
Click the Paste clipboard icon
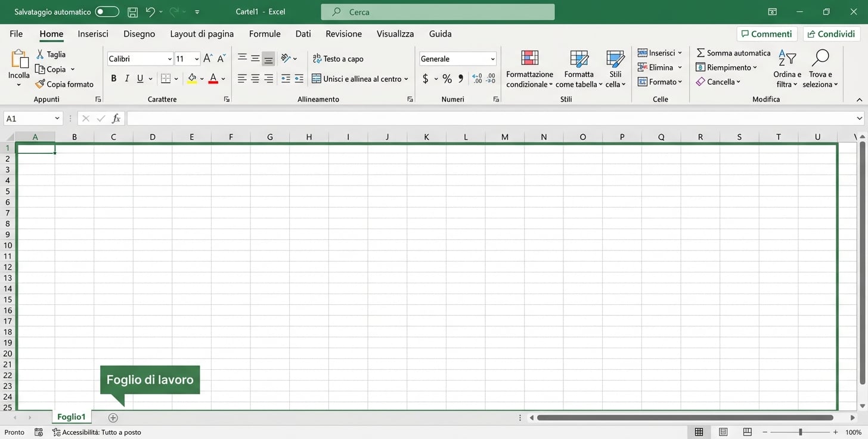point(19,59)
